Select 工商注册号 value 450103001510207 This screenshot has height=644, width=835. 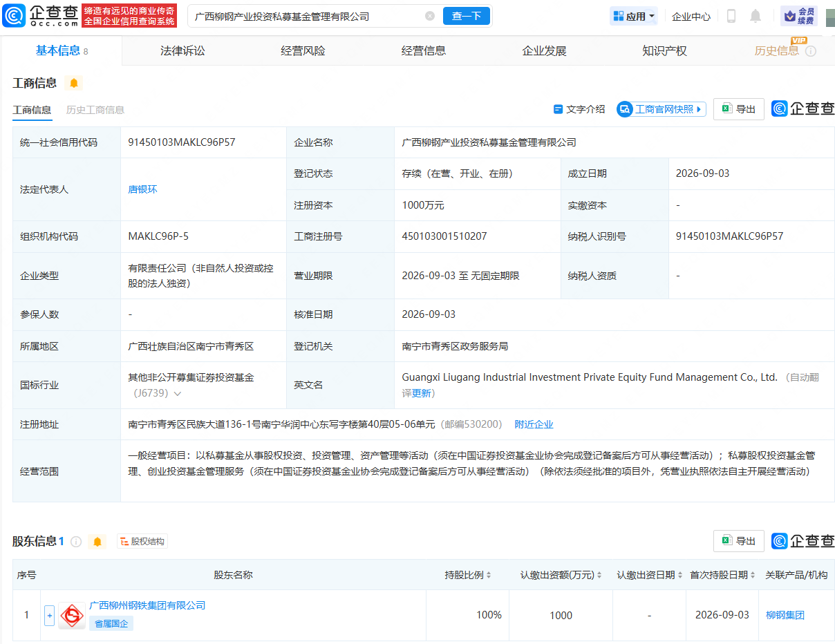coord(444,236)
